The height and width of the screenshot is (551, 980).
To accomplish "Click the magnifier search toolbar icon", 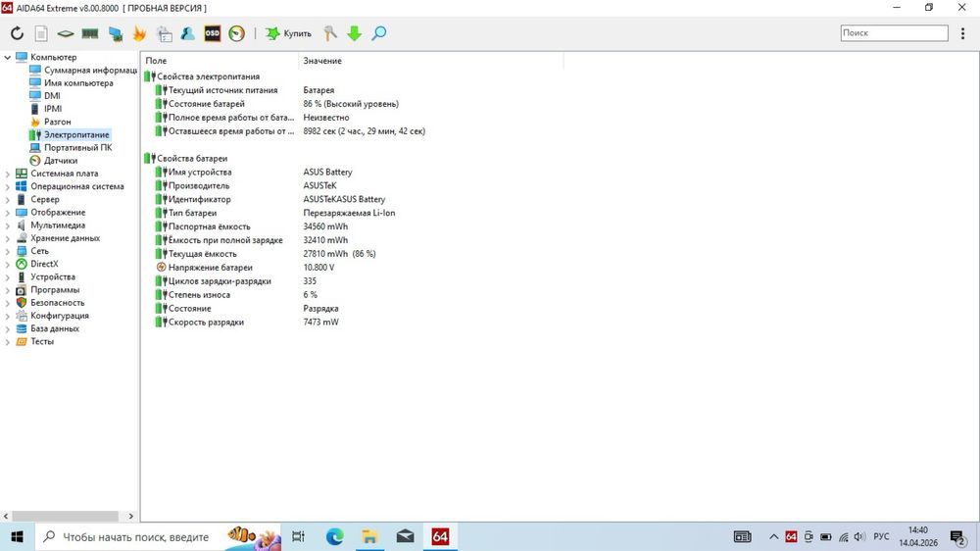I will 378,33.
